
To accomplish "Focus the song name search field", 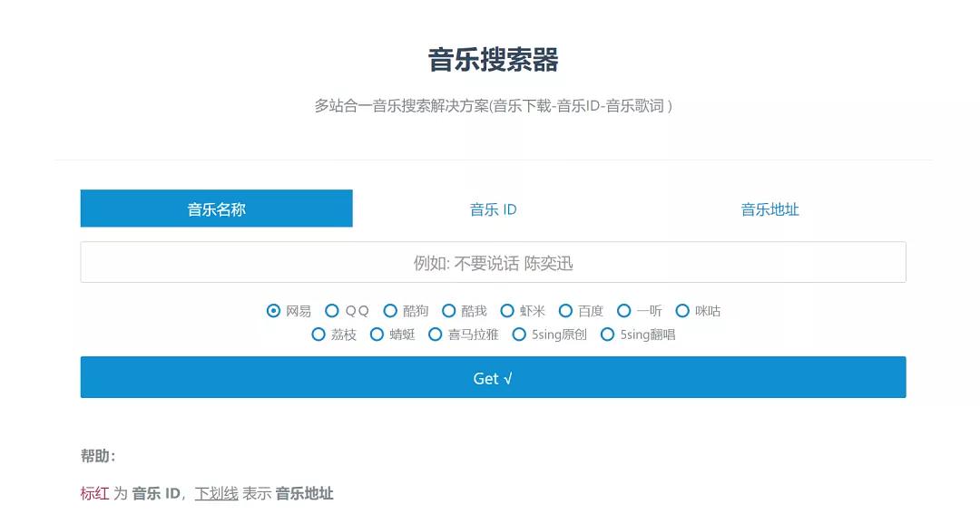I will coord(493,263).
